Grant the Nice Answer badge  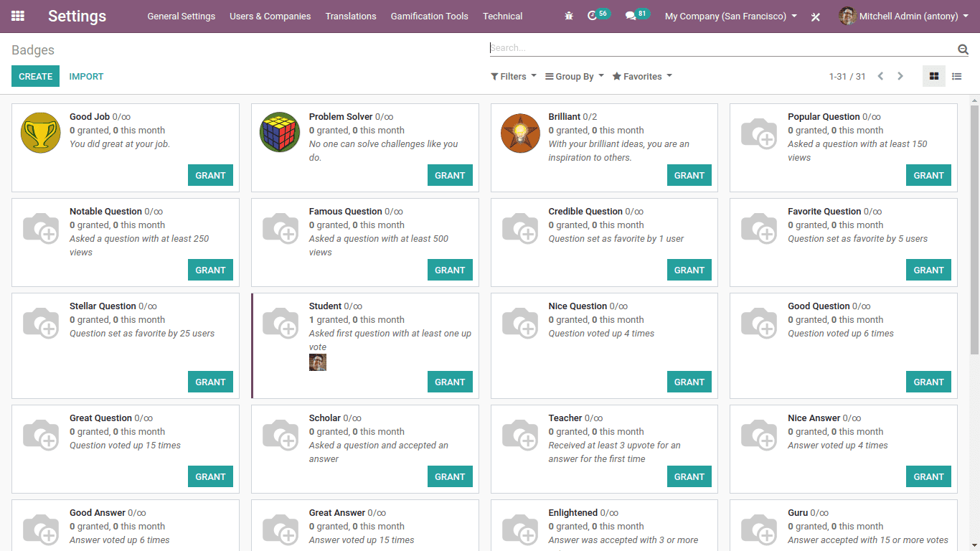pyautogui.click(x=928, y=476)
